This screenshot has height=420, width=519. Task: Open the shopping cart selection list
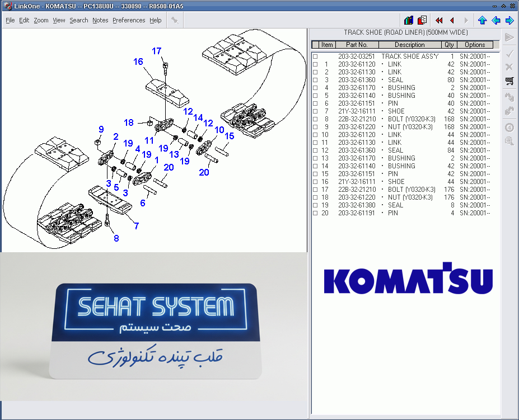[x=509, y=81]
